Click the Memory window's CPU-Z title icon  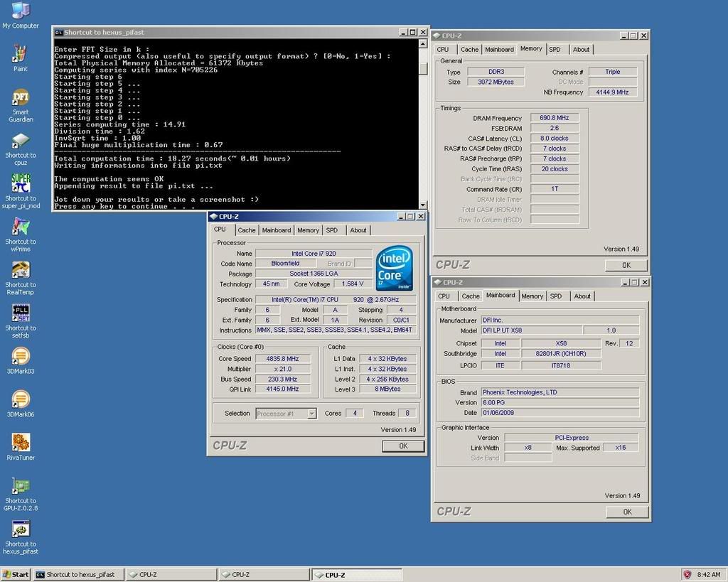pyautogui.click(x=437, y=36)
